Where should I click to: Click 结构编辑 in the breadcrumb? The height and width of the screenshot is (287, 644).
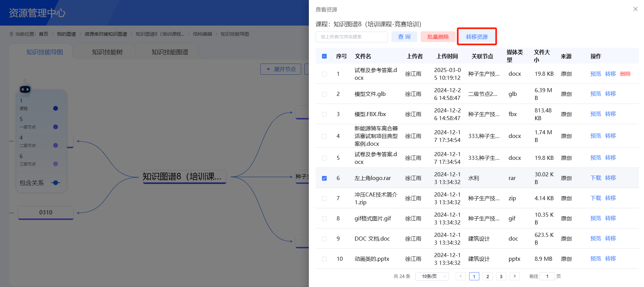pyautogui.click(x=202, y=34)
